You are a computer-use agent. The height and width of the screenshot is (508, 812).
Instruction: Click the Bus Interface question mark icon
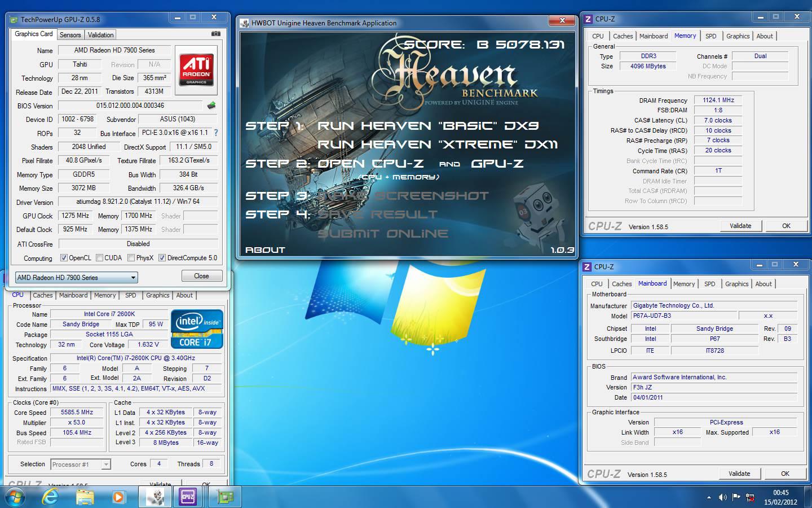(x=215, y=133)
